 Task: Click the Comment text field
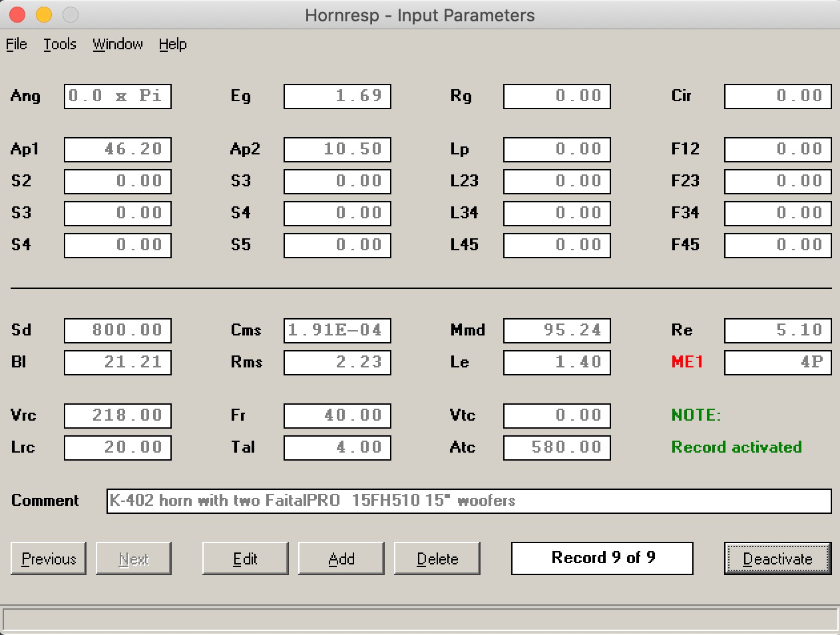[469, 501]
